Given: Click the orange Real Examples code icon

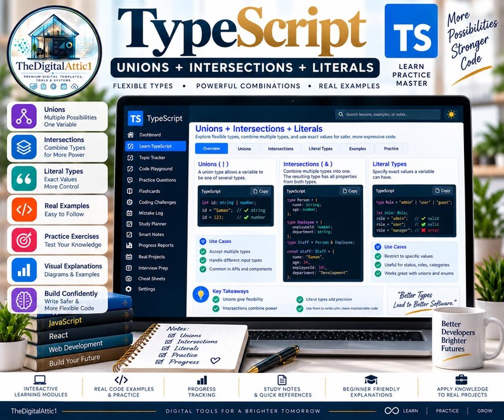Looking at the screenshot, I should 24,210.
